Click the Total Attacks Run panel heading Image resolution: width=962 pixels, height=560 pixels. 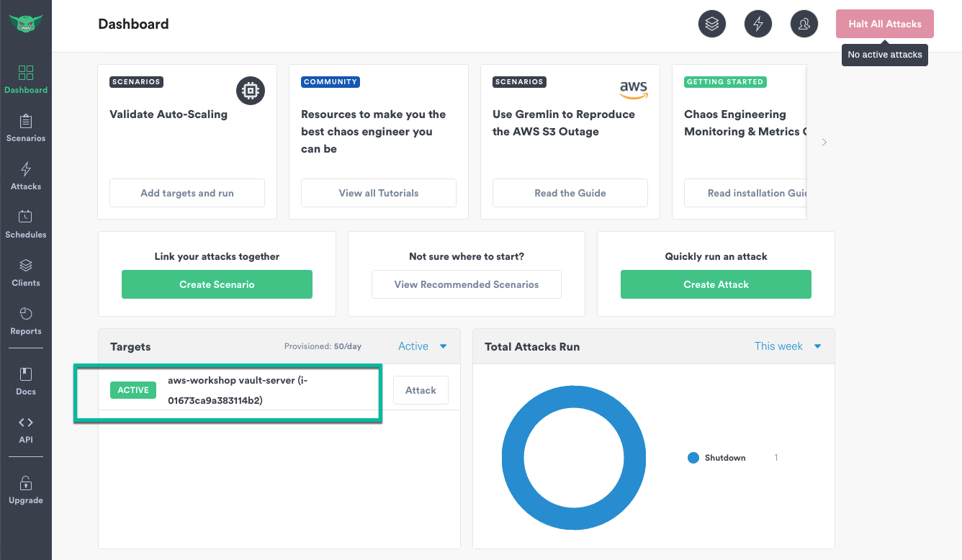pos(532,347)
